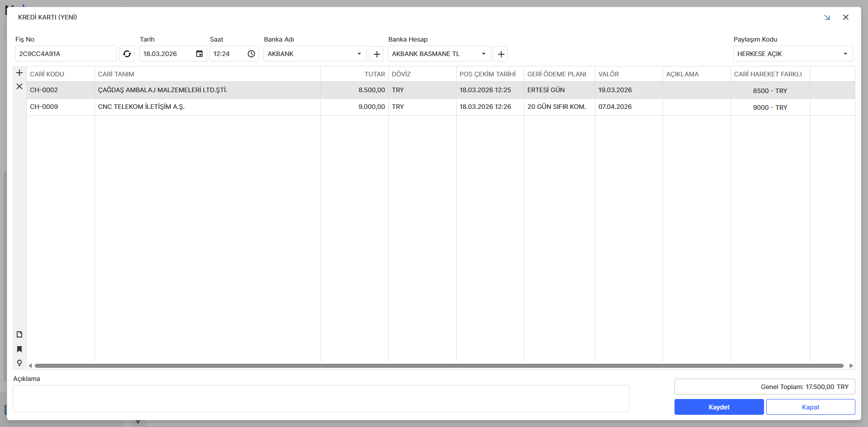
Task: Click the horizontal scrollbar under the grid
Action: coord(439,366)
